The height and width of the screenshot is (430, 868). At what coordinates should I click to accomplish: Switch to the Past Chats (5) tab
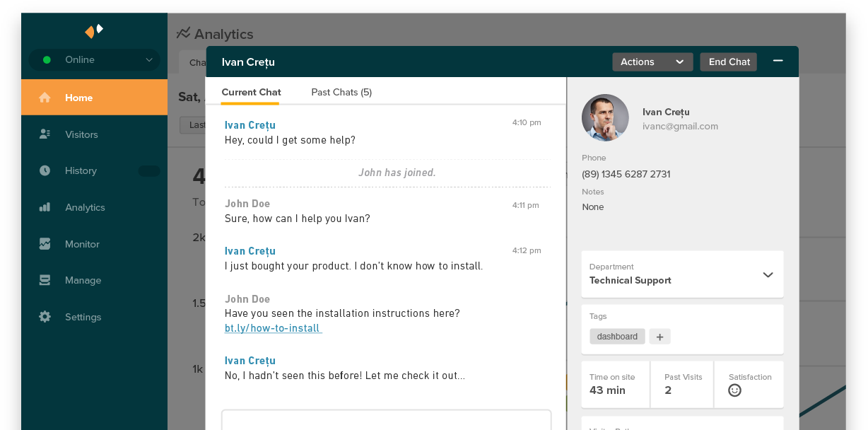tap(341, 93)
